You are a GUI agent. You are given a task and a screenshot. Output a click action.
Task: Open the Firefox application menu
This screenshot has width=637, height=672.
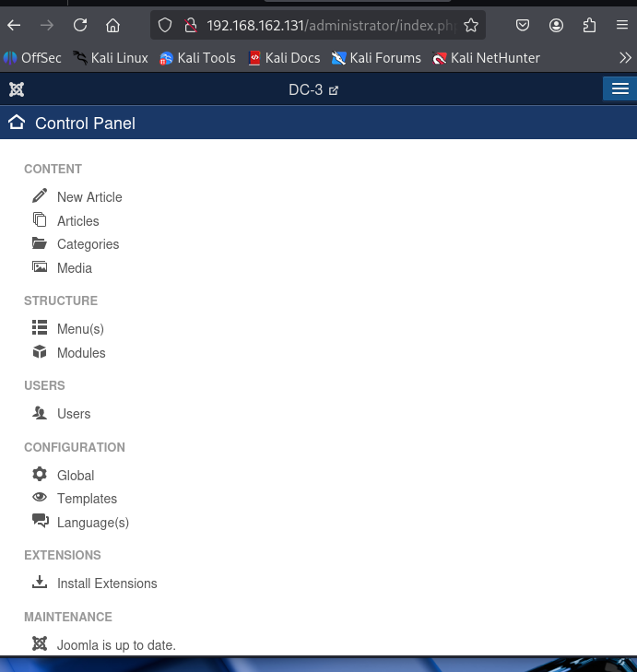(622, 25)
